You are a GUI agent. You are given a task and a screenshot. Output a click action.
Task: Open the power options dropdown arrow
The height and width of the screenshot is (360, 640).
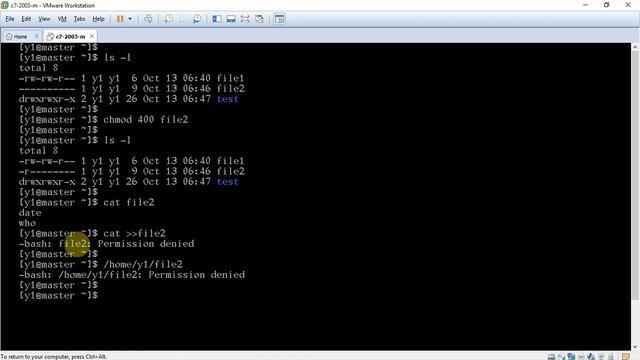pyautogui.click(x=130, y=19)
